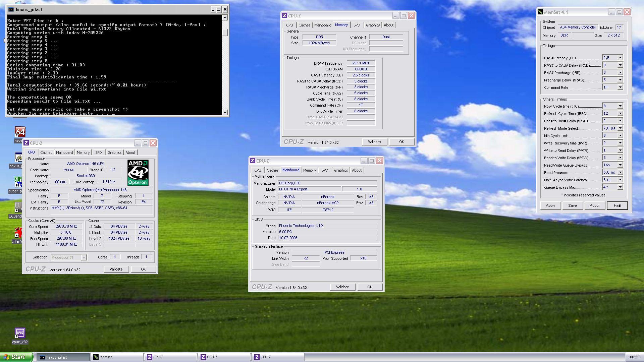Viewport: 644px width, 362px height.
Task: Open the RAS# to CAS# Delay dropdown in MemSet
Action: pyautogui.click(x=620, y=65)
